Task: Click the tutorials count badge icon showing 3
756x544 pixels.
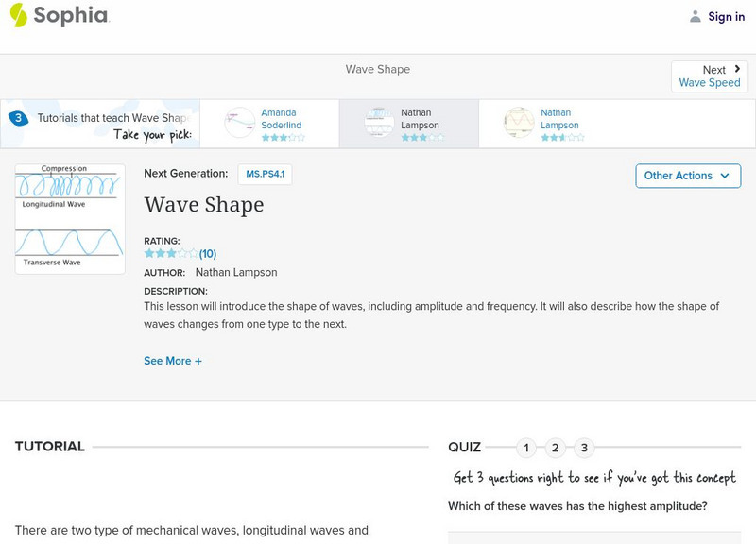Action: tap(18, 118)
